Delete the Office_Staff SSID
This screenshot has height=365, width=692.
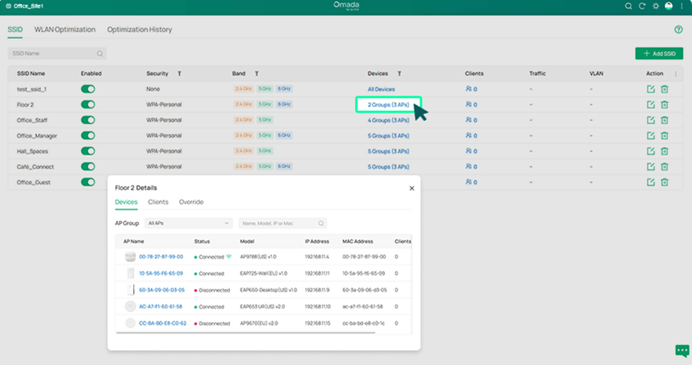point(664,120)
